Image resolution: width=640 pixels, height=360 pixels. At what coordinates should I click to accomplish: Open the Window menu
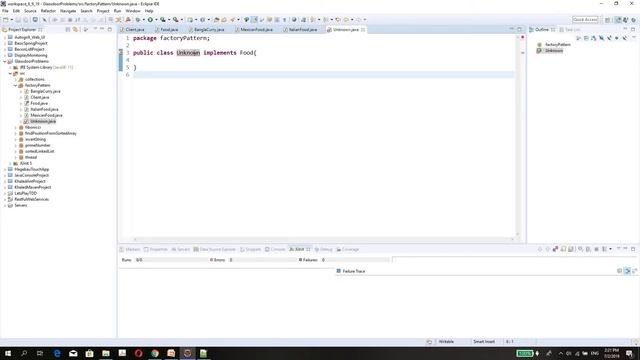pos(133,11)
